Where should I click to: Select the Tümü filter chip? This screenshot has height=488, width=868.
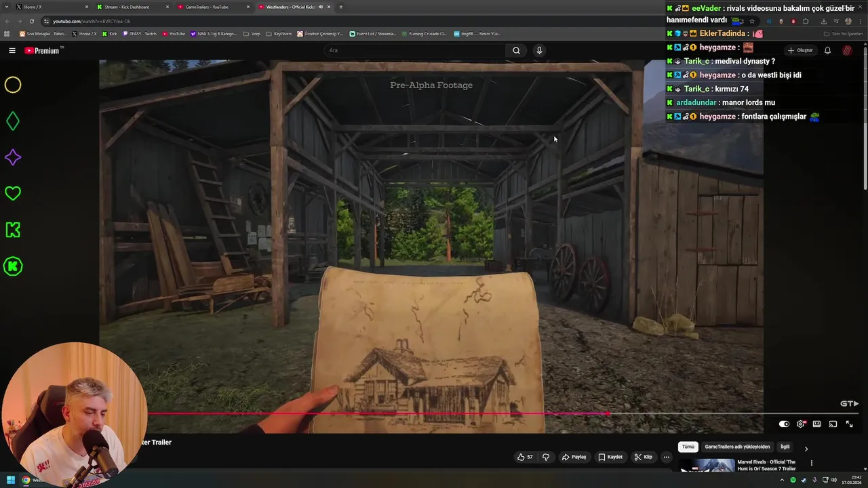688,447
